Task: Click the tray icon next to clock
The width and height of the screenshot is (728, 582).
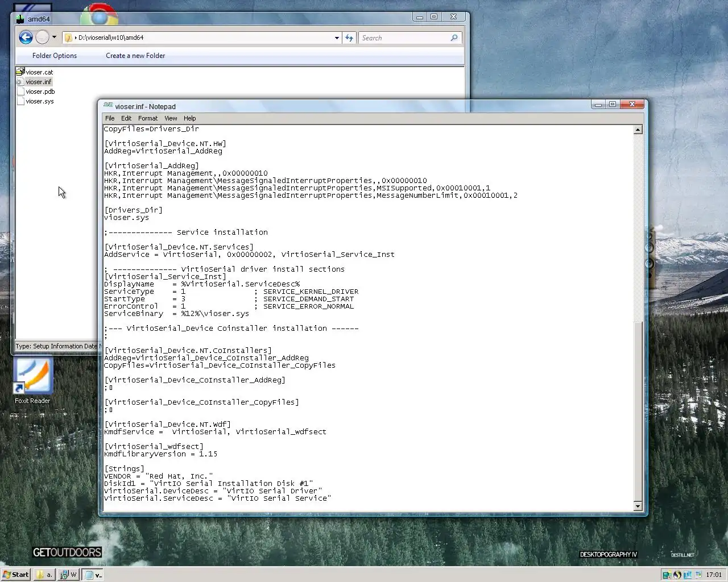Action: (698, 575)
